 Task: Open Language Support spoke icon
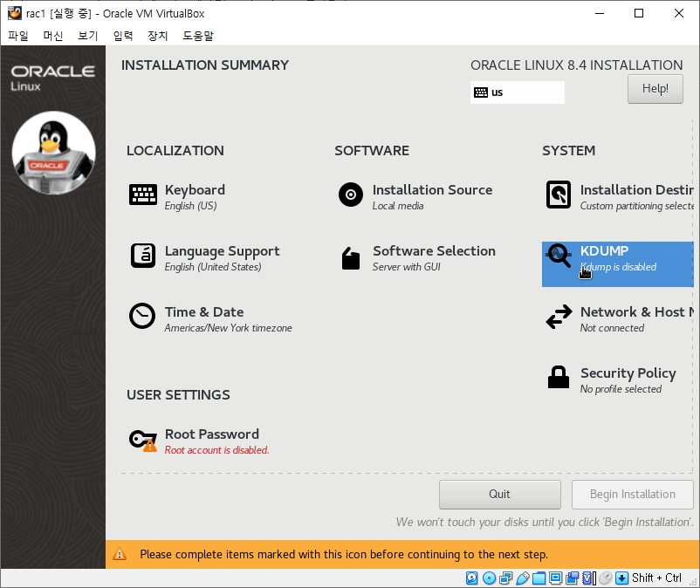click(143, 256)
